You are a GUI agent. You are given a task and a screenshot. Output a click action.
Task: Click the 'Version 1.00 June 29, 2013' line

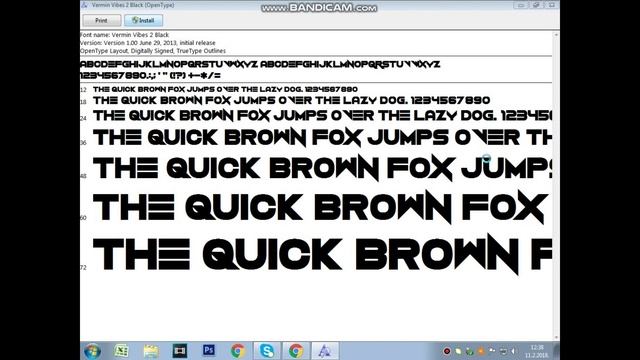coord(148,43)
